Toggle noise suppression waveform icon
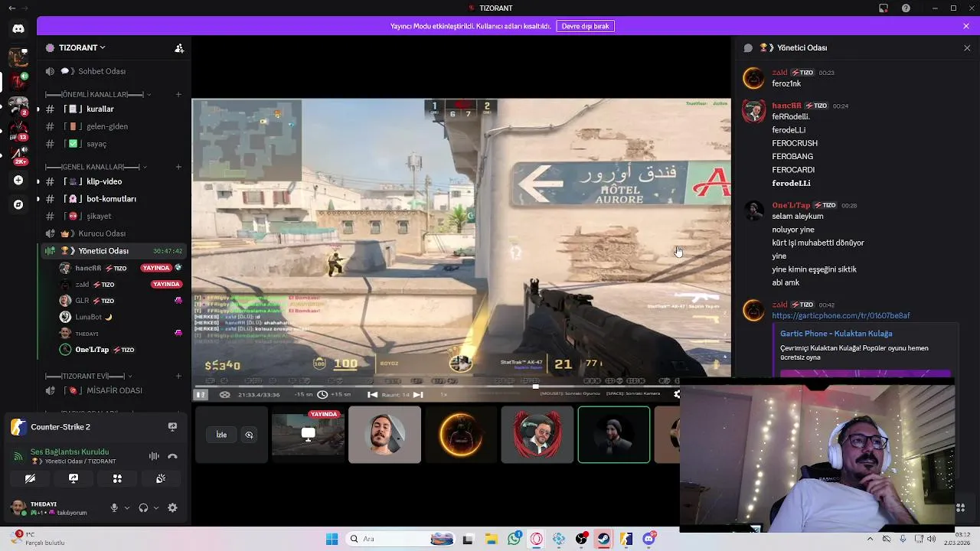Screen dimensions: 980x551 (154, 456)
